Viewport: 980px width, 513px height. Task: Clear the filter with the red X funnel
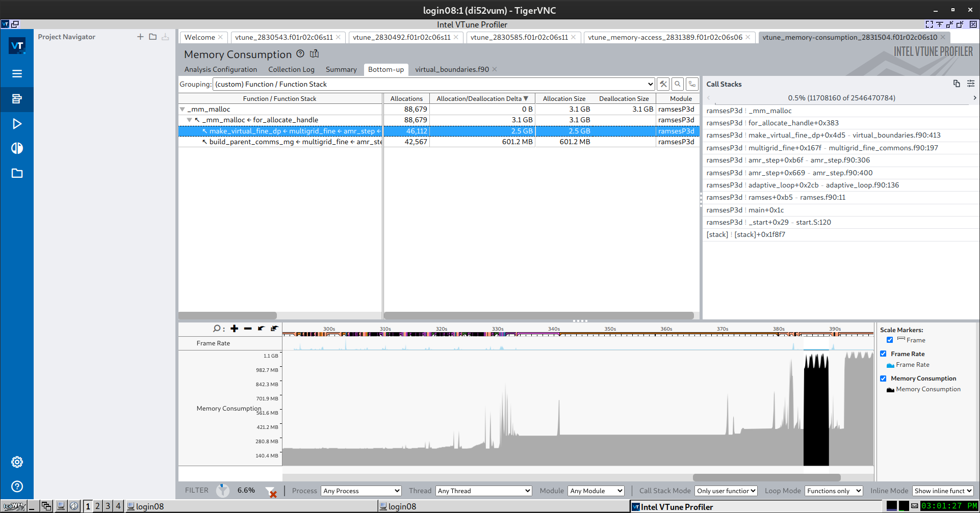click(271, 492)
